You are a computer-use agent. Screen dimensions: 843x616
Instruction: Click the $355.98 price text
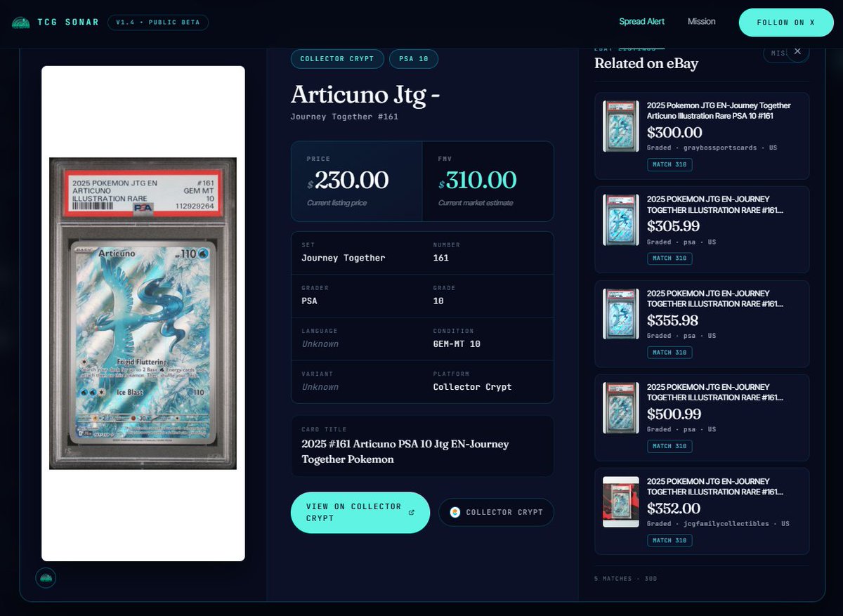[x=673, y=320]
